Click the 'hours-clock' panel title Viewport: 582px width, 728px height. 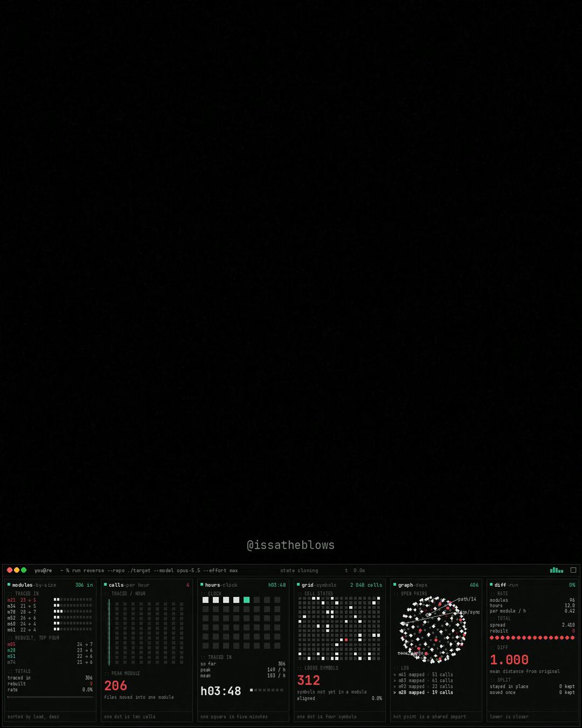(222, 585)
